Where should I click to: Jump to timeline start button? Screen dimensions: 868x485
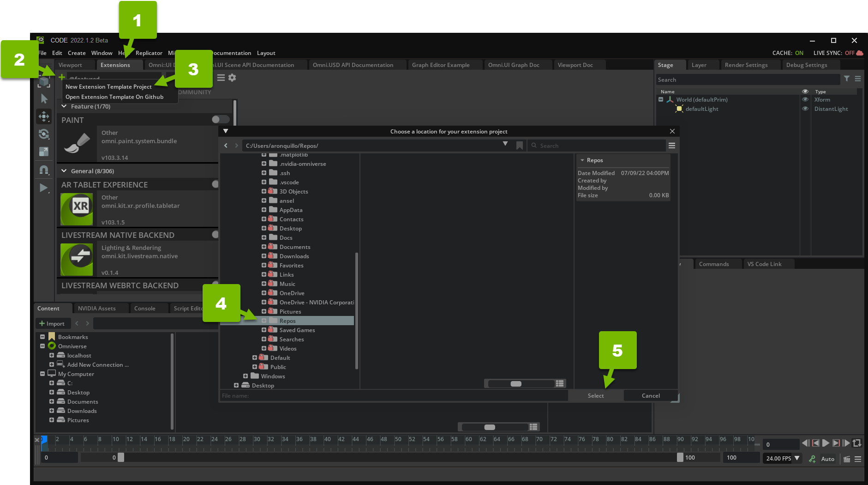(806, 443)
